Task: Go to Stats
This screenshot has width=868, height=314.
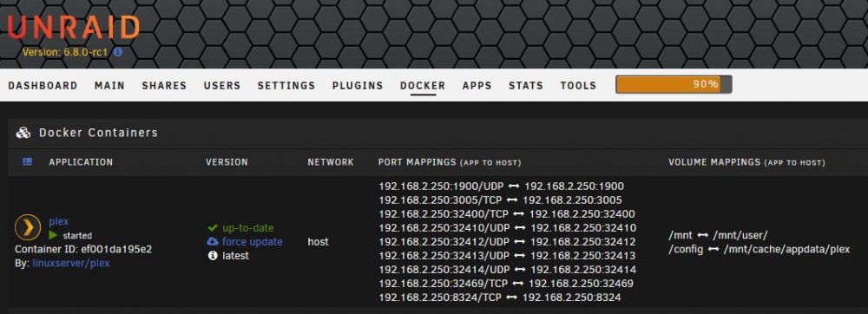Action: pyautogui.click(x=526, y=86)
